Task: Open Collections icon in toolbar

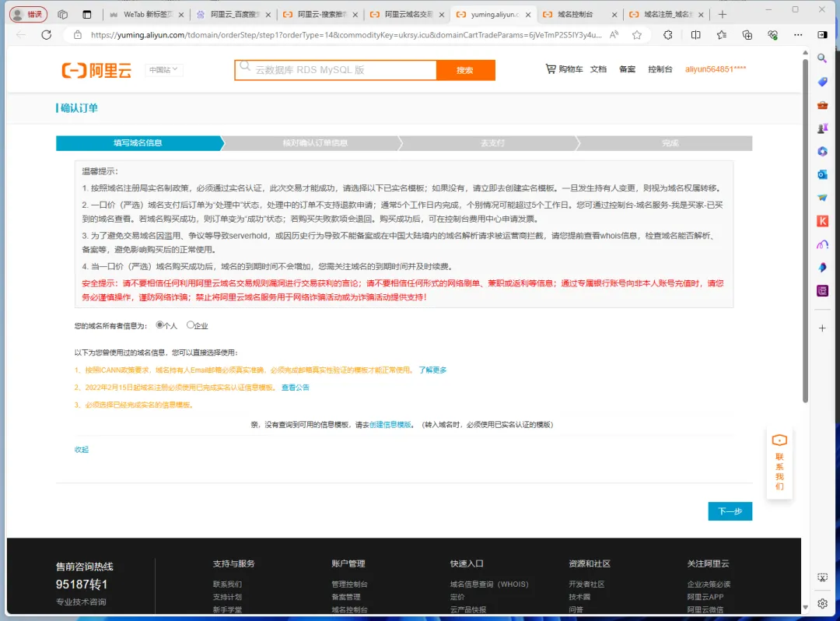Action: click(747, 35)
